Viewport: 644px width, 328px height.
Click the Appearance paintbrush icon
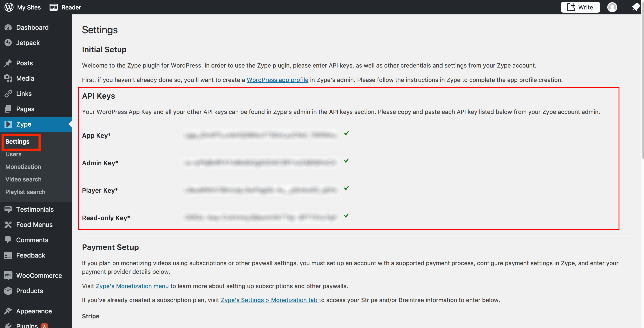coord(8,311)
